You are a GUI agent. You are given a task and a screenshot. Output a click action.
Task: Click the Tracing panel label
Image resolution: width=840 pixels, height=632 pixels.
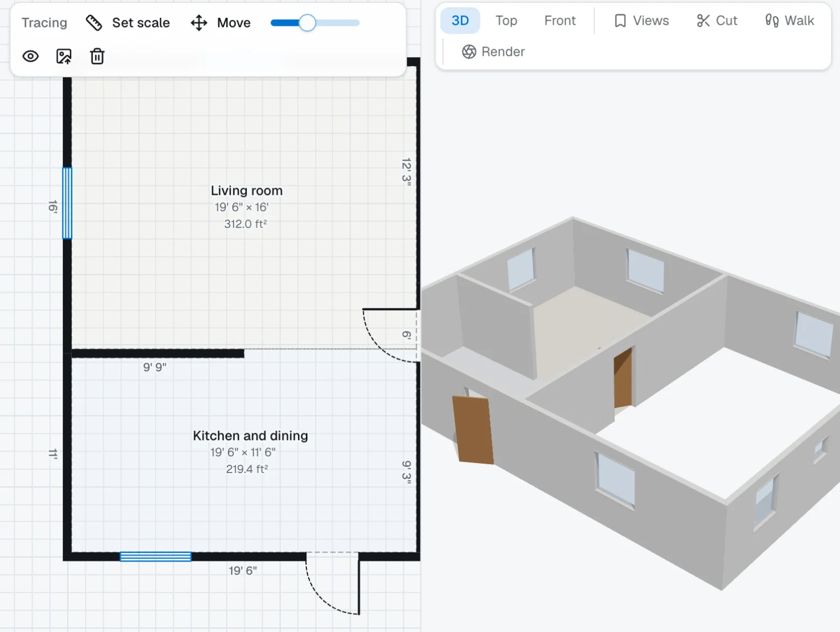click(x=44, y=23)
